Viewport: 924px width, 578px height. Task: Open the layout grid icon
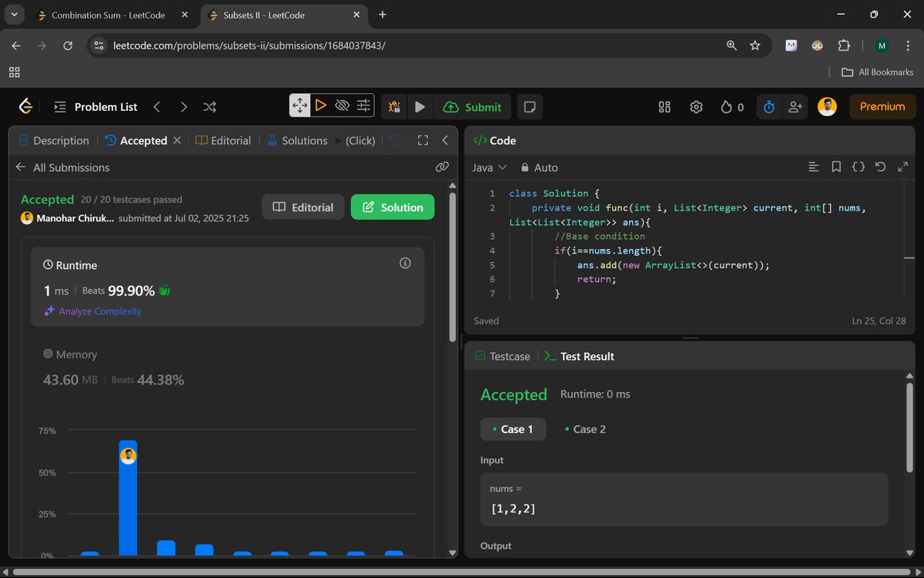coord(665,107)
